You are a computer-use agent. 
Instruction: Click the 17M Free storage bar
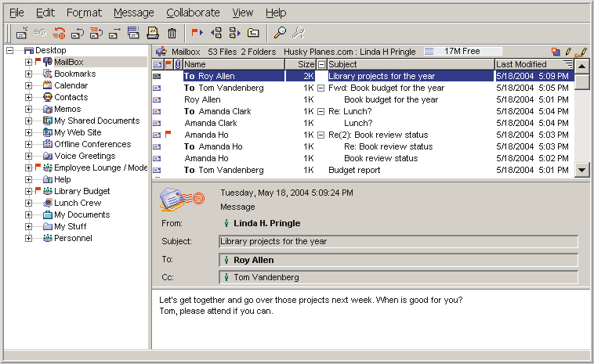click(463, 51)
